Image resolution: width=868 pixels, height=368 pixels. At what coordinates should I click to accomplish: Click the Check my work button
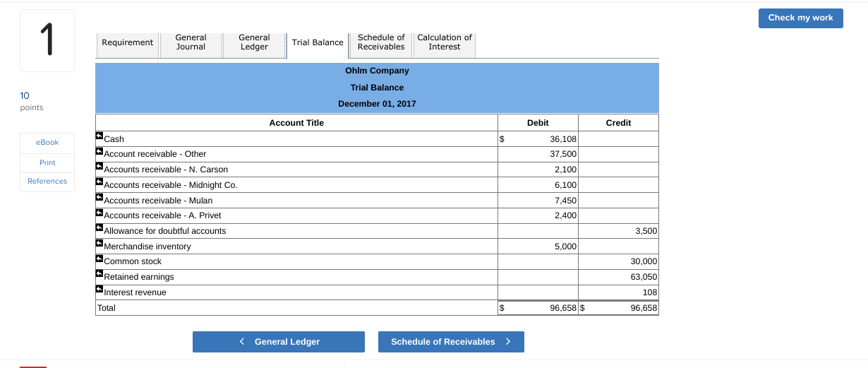click(x=800, y=18)
